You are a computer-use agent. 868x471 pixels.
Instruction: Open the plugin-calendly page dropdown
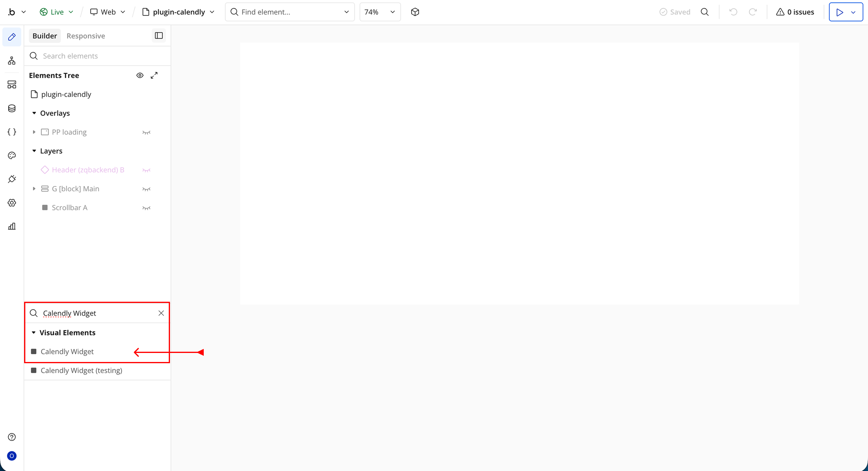[178, 12]
